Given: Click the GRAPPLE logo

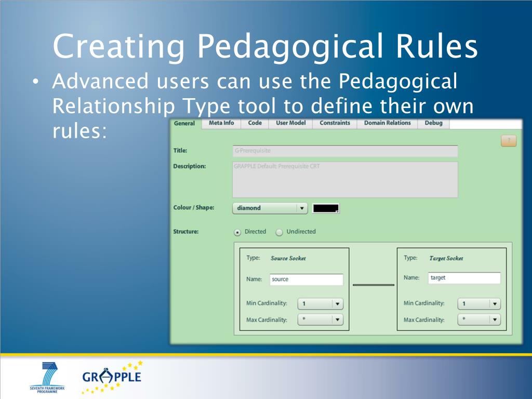Looking at the screenshot, I should (x=112, y=377).
